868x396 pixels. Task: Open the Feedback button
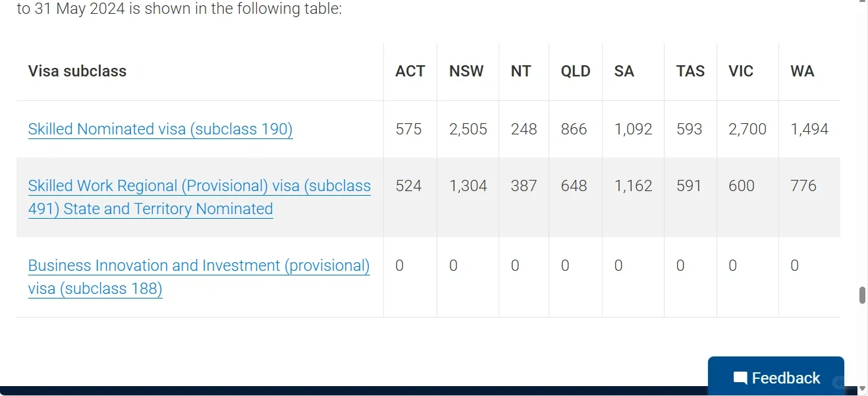[776, 376]
